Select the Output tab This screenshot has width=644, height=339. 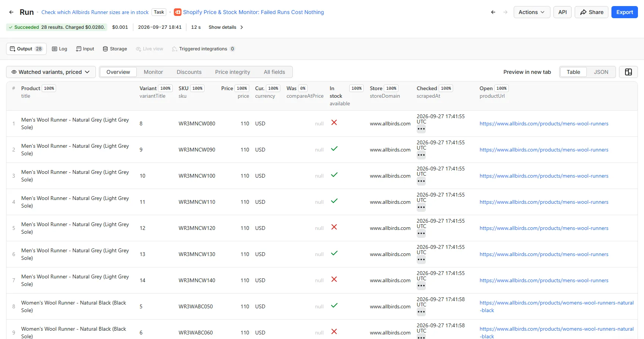coord(26,49)
